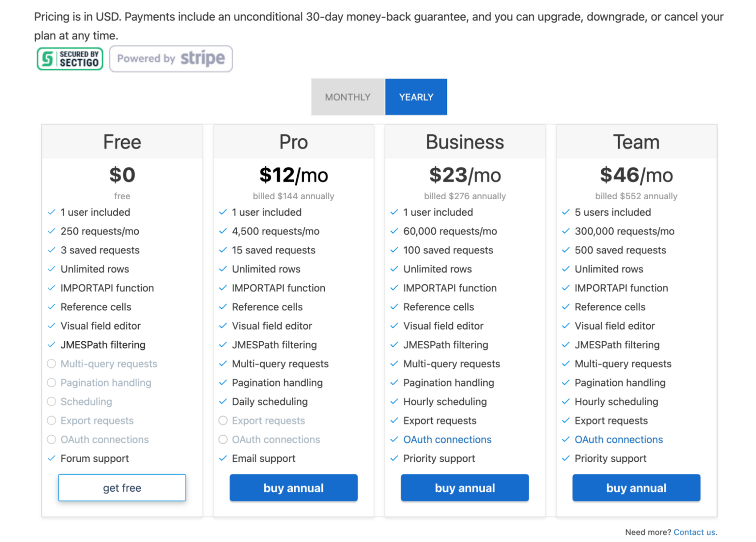Open the OAuth connections link in Business column
Viewport: 756px width, 542px height.
[x=447, y=439]
